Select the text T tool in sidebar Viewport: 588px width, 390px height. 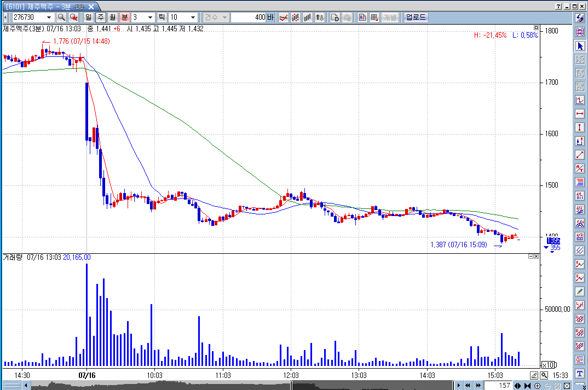pos(580,373)
